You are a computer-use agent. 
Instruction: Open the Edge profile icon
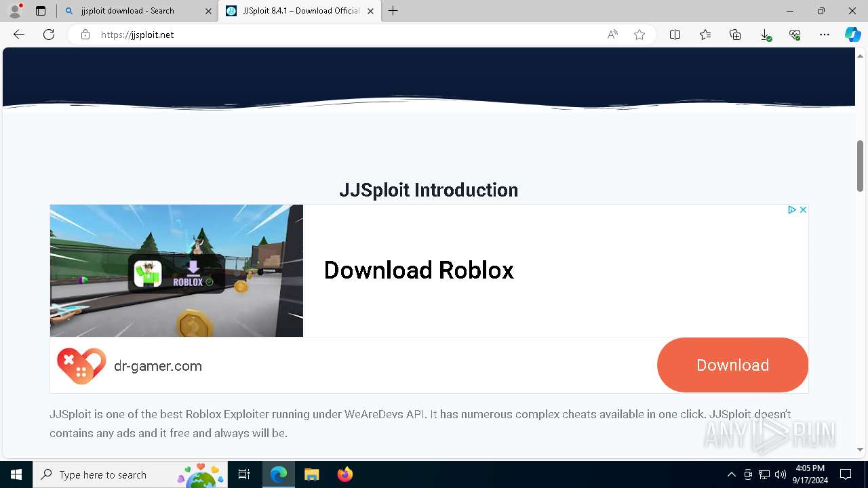click(15, 11)
